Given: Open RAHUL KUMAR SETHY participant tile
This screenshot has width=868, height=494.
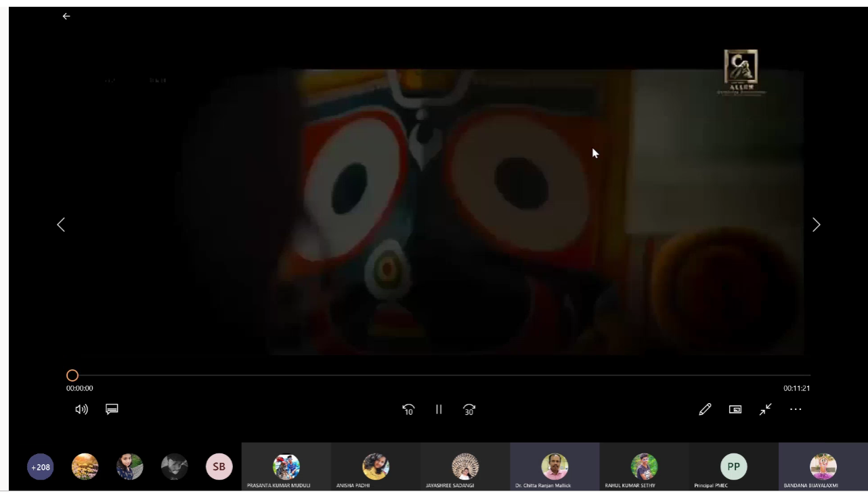Looking at the screenshot, I should [x=644, y=466].
